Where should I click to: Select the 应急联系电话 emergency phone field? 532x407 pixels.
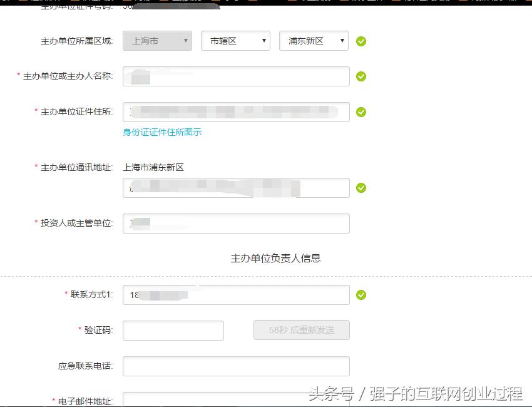236,366
